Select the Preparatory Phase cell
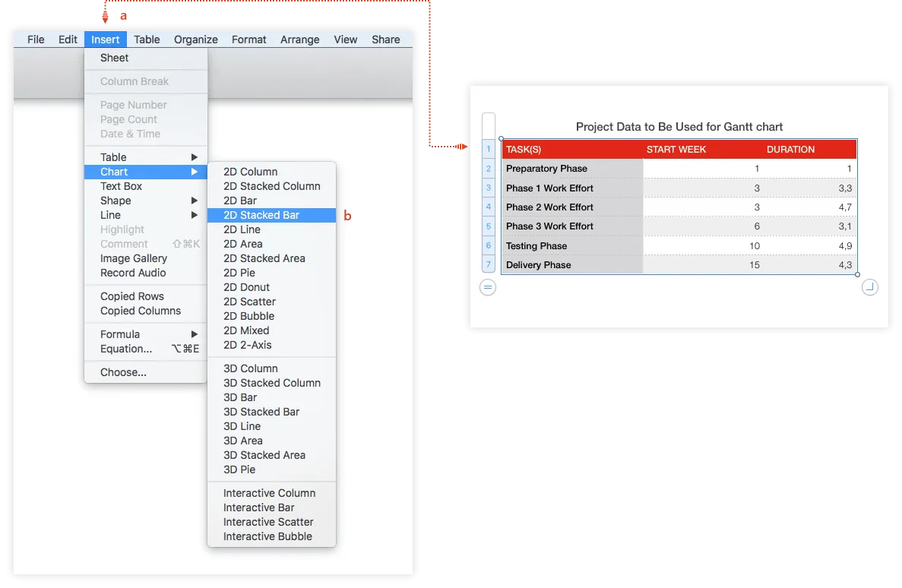The image size is (902, 588). tap(572, 169)
